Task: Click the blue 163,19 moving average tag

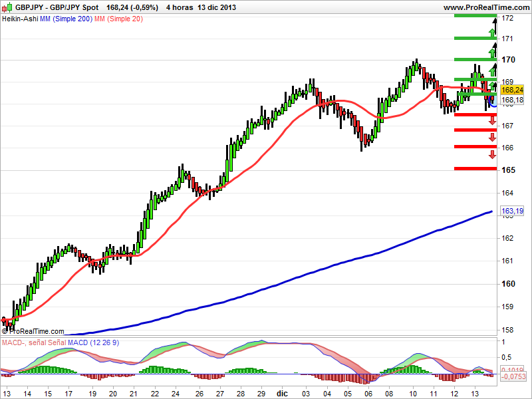Action: [512, 211]
